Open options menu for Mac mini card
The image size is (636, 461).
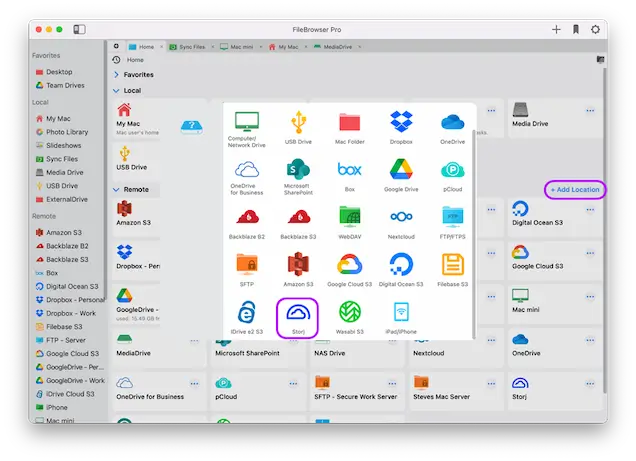pos(590,296)
